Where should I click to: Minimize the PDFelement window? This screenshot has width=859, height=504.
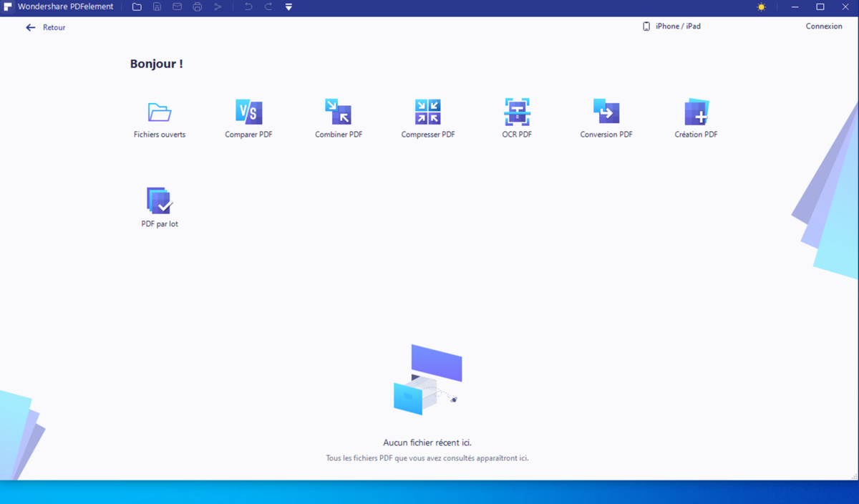(x=795, y=7)
